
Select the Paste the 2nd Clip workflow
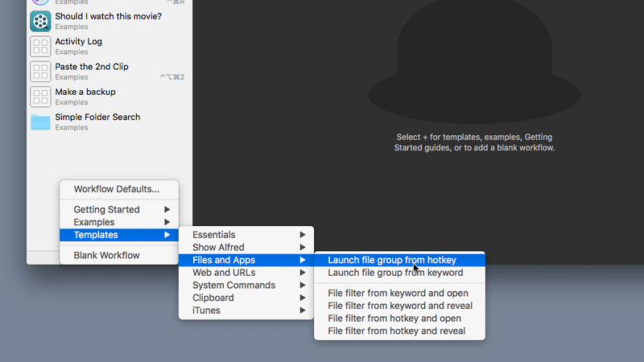(x=109, y=72)
